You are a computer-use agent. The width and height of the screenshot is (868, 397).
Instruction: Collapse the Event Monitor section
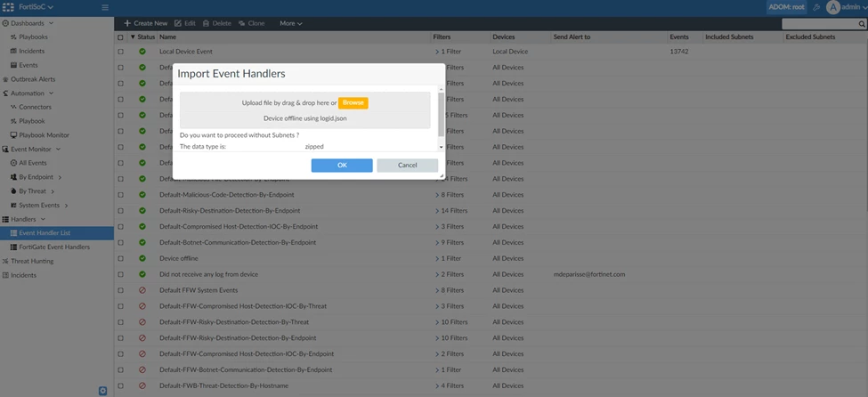point(58,149)
